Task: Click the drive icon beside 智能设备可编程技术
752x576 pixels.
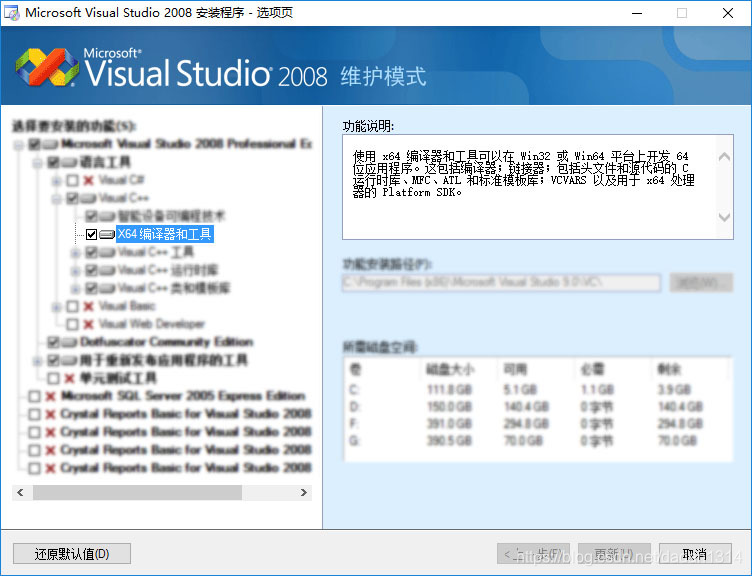Action: [x=107, y=216]
